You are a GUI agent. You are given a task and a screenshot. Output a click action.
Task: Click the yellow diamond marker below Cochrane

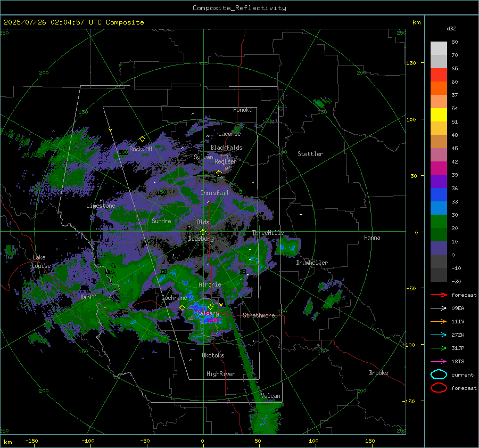click(183, 307)
